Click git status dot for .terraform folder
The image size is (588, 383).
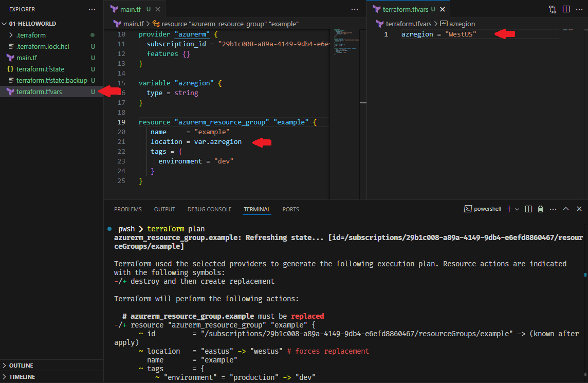pos(92,35)
